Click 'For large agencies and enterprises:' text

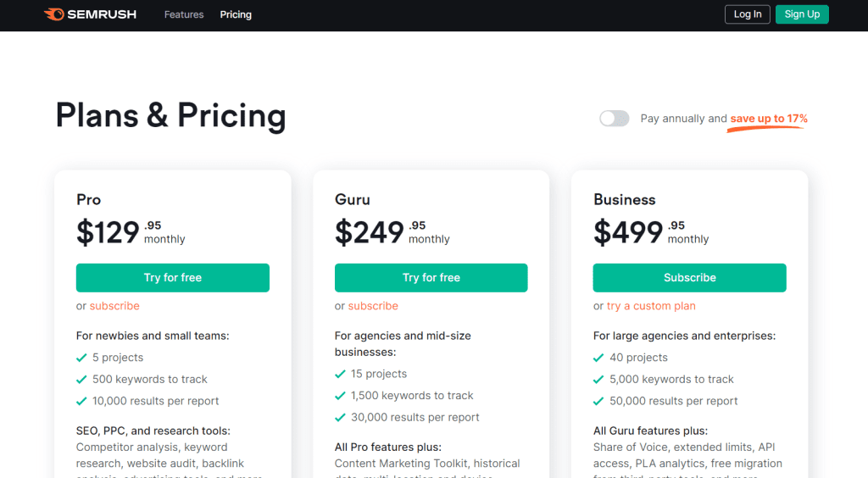pos(684,336)
